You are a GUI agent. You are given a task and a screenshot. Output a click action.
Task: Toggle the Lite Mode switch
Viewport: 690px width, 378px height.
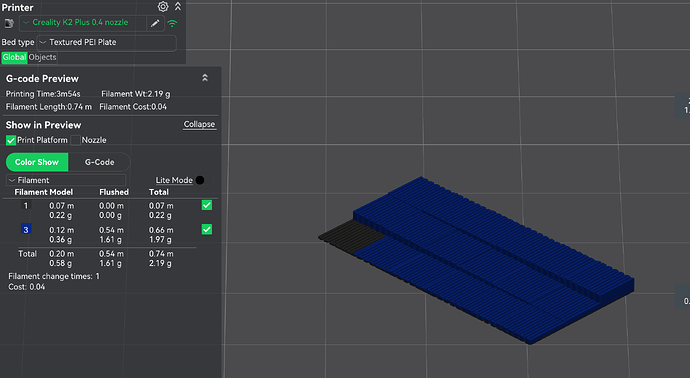tap(204, 180)
